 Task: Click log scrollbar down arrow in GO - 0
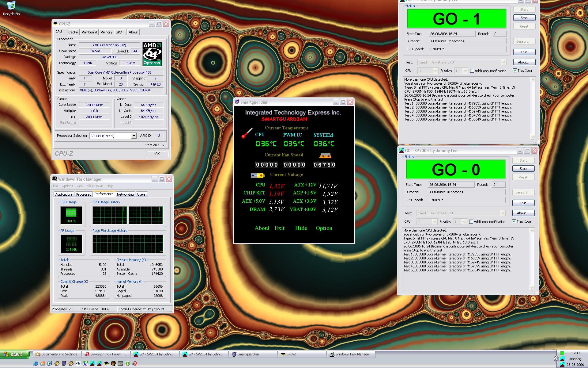[532, 288]
